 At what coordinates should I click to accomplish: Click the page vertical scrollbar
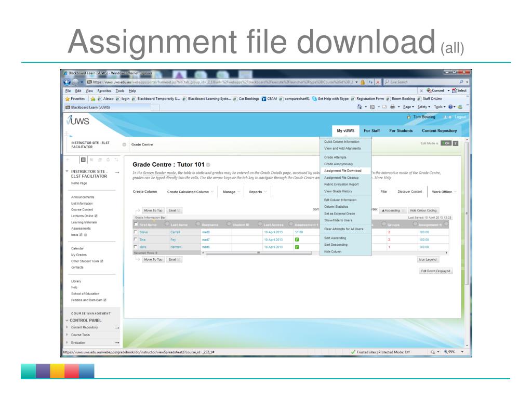[467, 214]
